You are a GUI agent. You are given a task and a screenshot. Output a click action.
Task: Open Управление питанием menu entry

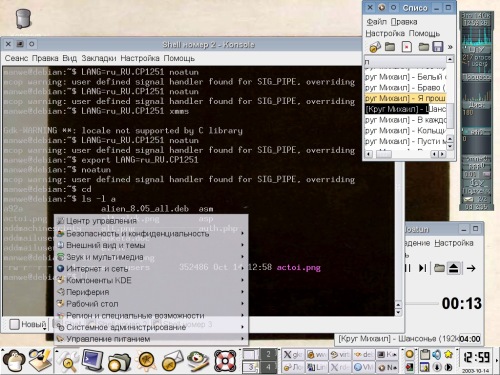pos(151,339)
